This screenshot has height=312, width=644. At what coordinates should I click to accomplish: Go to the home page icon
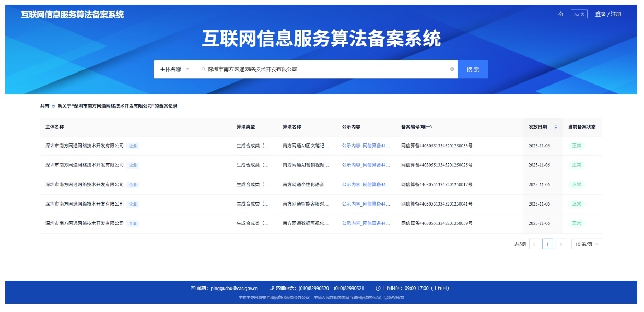[560, 14]
